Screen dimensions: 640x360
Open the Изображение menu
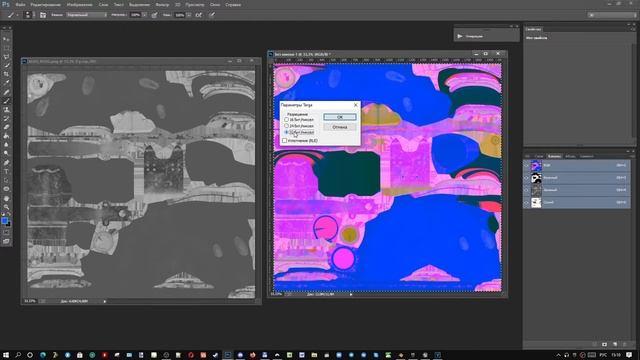[79, 4]
